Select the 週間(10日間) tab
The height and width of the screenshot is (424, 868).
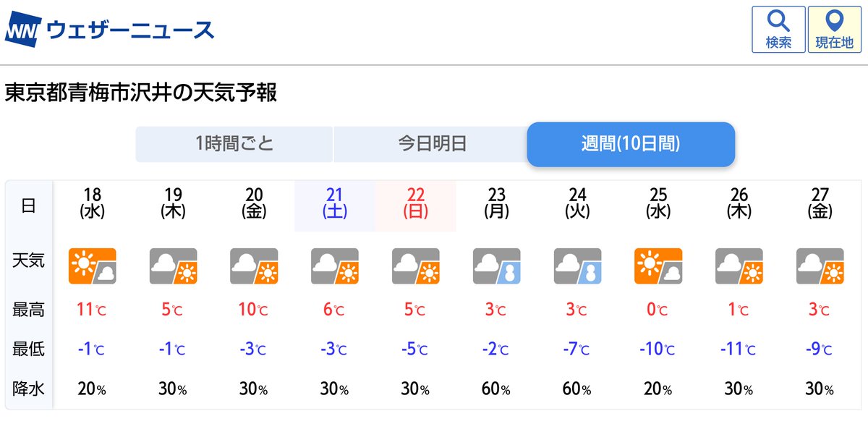[x=631, y=144]
